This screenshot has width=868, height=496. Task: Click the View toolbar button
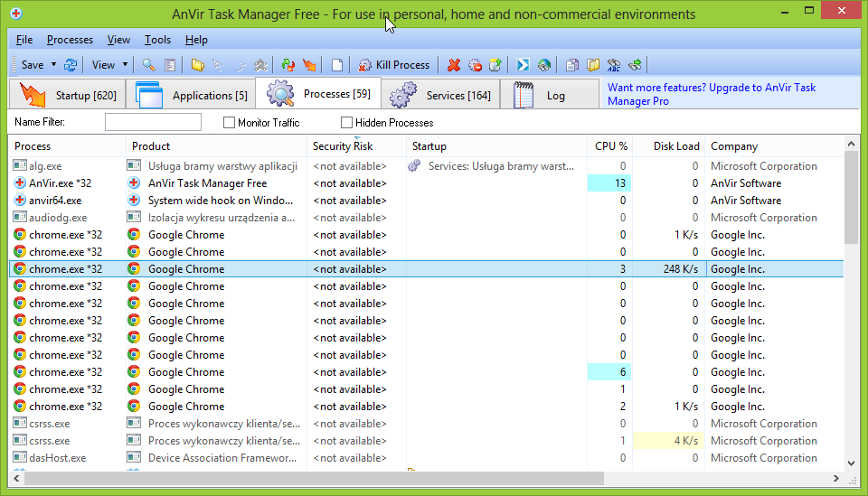(x=103, y=65)
